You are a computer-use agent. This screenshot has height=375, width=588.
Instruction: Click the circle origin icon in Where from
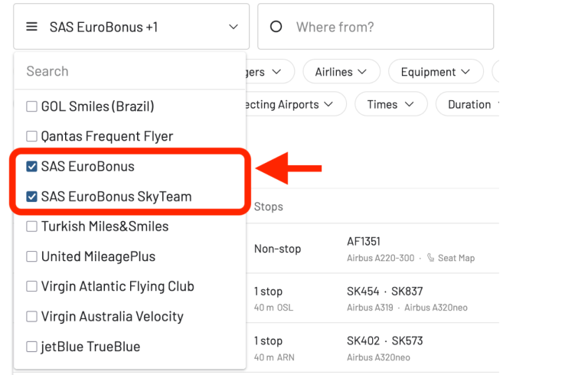(276, 27)
